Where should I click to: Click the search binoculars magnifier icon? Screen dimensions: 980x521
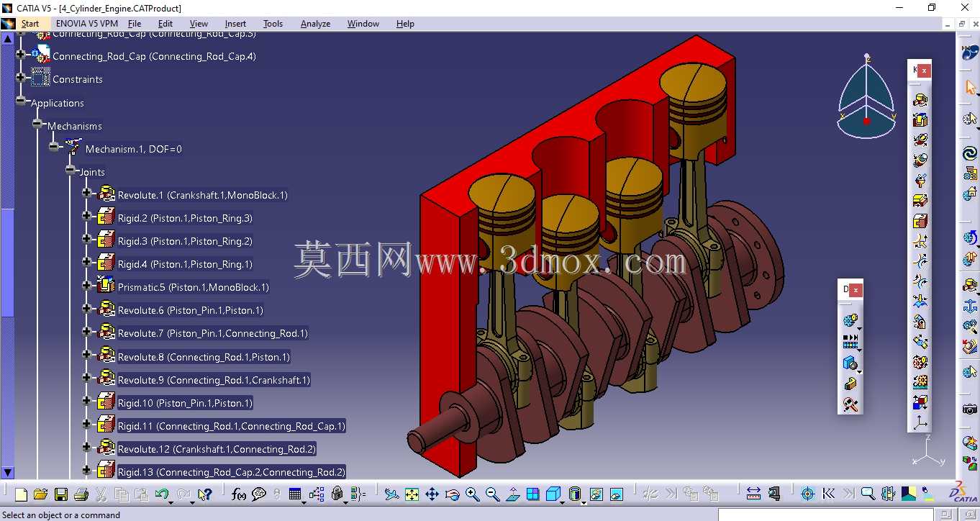(868, 494)
